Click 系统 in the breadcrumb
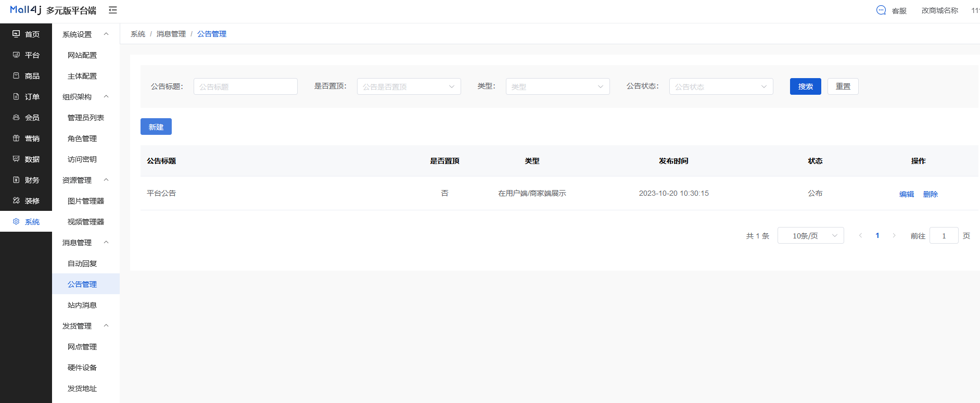Image resolution: width=980 pixels, height=403 pixels. (138, 34)
